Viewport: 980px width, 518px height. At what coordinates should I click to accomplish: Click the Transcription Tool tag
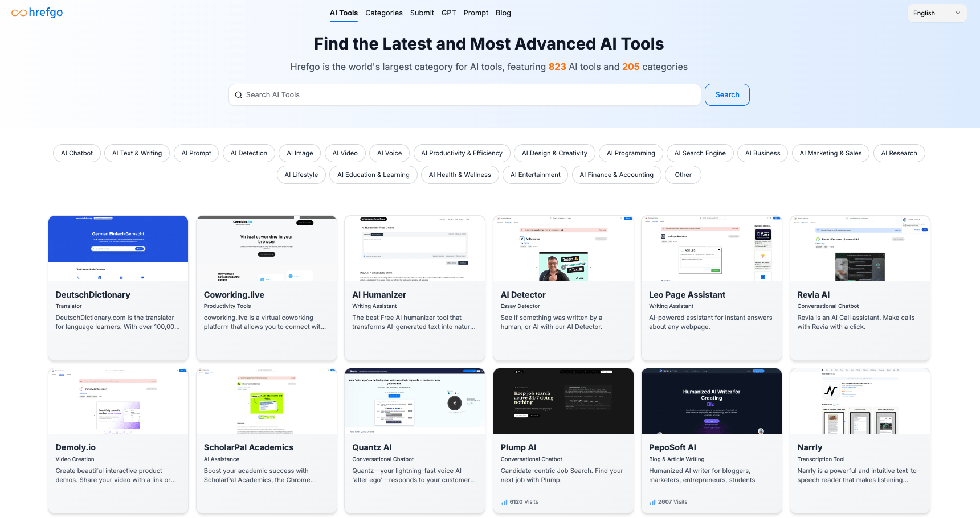click(x=821, y=459)
